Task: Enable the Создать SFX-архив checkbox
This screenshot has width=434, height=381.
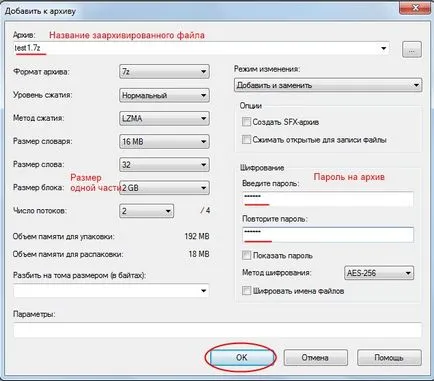Action: point(246,122)
